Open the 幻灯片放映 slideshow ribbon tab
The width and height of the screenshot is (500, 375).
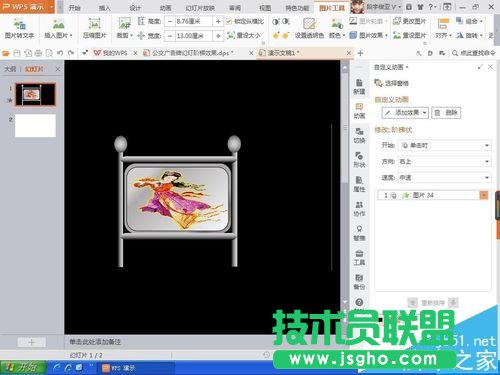point(200,8)
